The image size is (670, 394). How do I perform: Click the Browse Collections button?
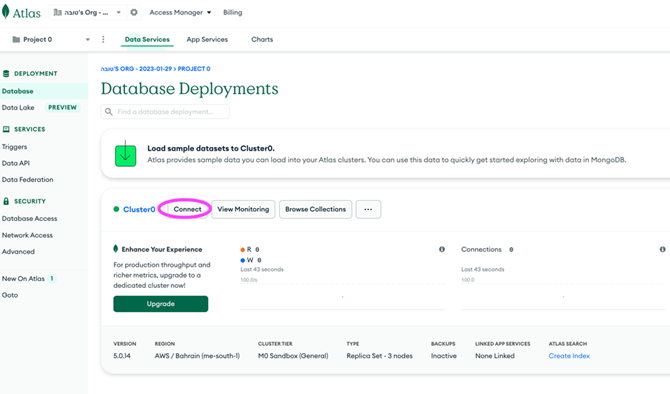click(315, 209)
